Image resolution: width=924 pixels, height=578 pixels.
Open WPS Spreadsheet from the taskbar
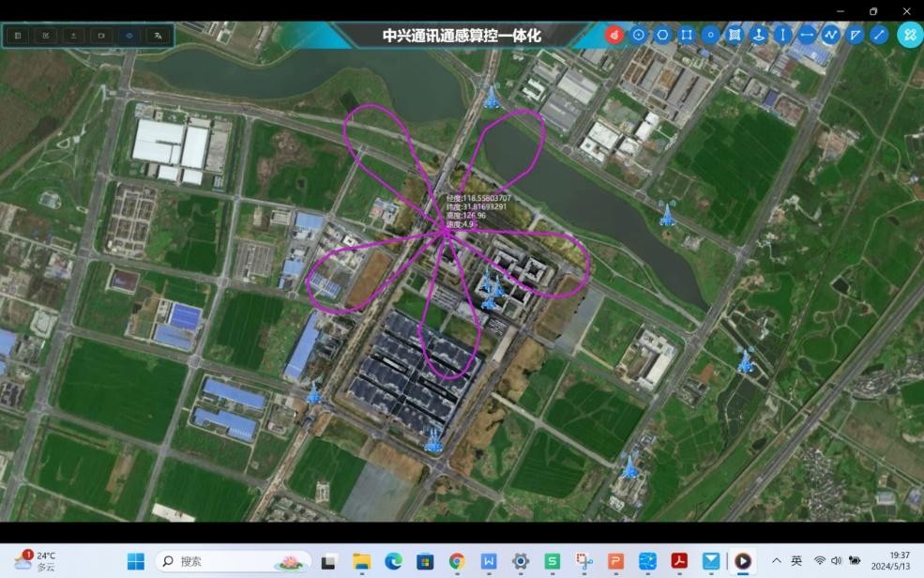[x=553, y=561]
